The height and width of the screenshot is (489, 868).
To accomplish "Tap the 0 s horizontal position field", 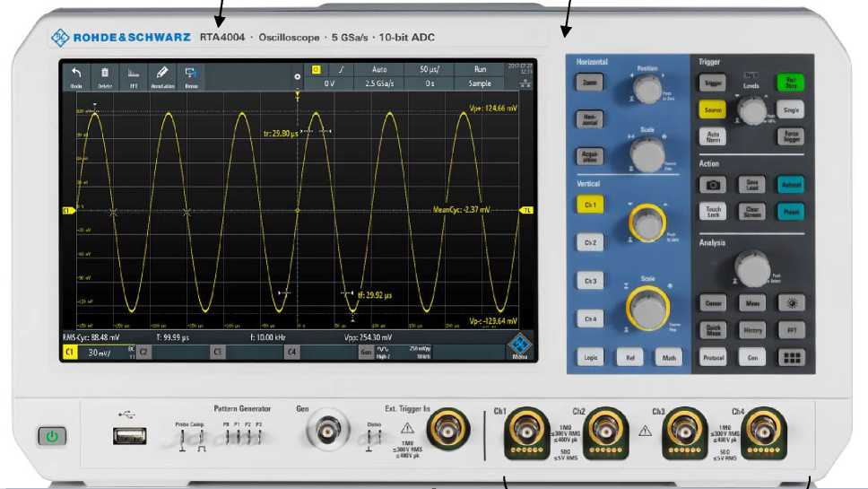I will [430, 83].
